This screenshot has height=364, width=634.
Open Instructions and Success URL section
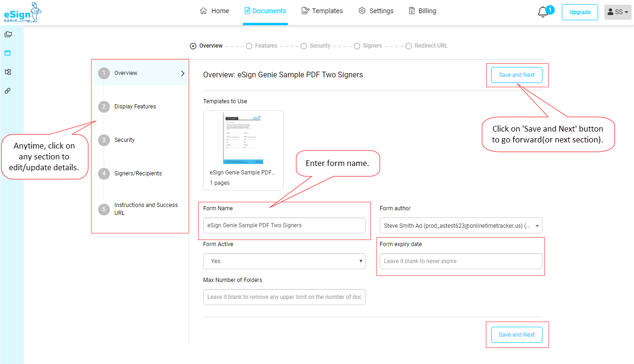click(x=146, y=209)
